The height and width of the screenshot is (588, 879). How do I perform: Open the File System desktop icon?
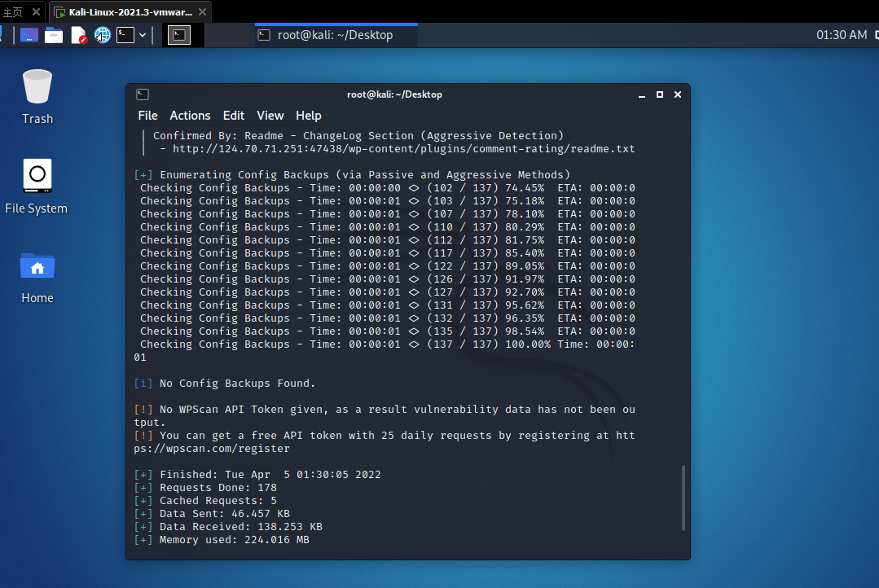click(37, 186)
